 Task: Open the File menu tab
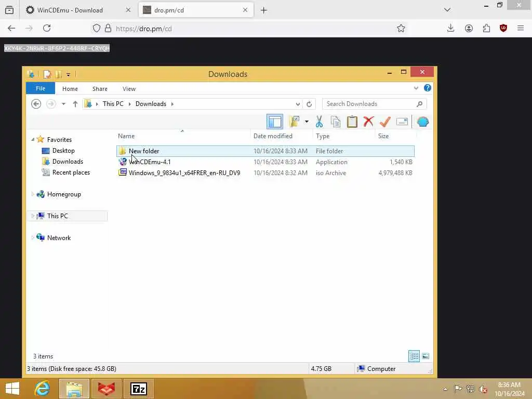41,88
